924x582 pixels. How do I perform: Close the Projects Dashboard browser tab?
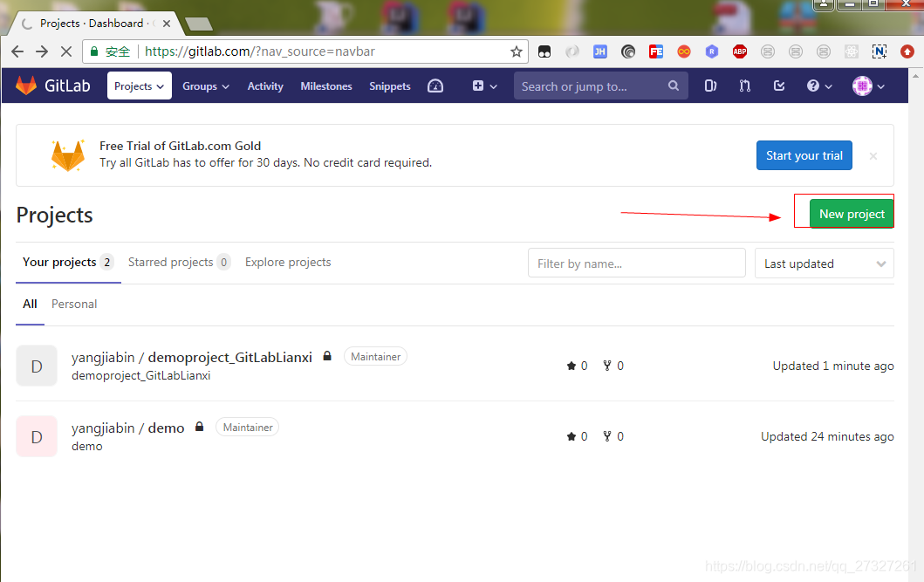[x=167, y=24]
